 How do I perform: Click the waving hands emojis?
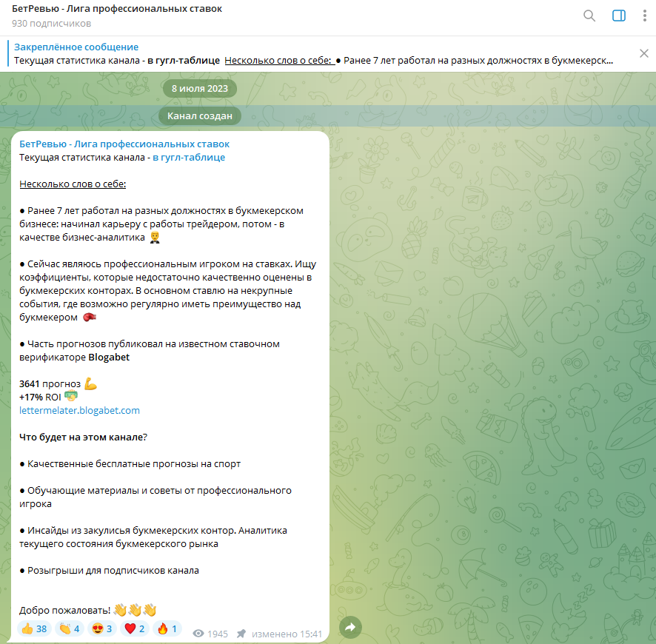pos(135,610)
